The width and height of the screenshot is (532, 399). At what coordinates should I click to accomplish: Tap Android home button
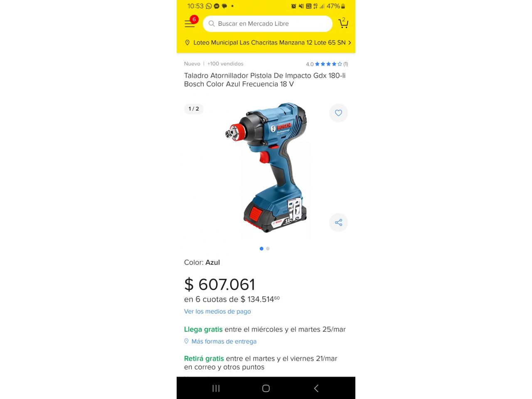266,388
